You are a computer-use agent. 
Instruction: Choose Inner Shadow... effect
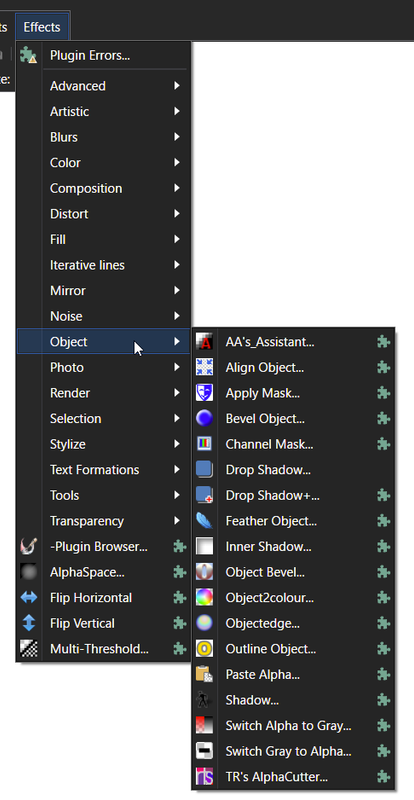(293, 546)
